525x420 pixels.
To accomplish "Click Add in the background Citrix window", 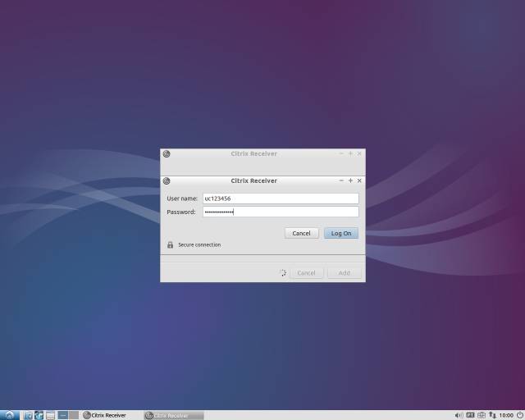I will (345, 273).
